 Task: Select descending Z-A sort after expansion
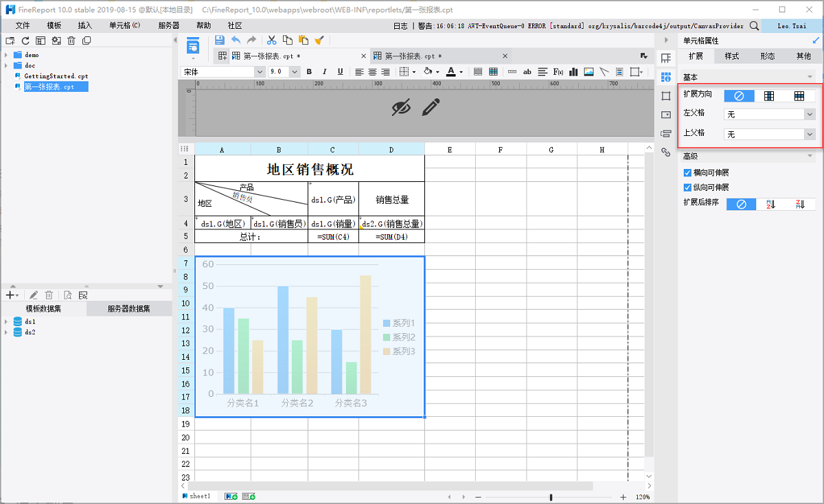(800, 205)
